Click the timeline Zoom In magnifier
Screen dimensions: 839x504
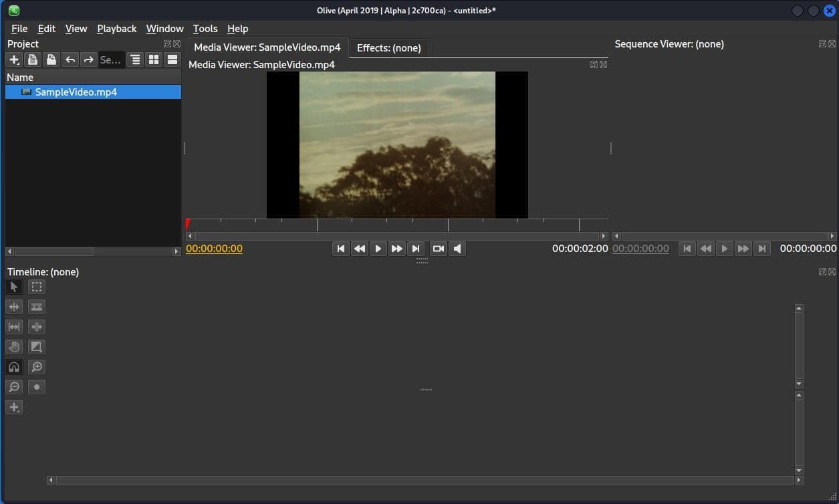[x=37, y=367]
